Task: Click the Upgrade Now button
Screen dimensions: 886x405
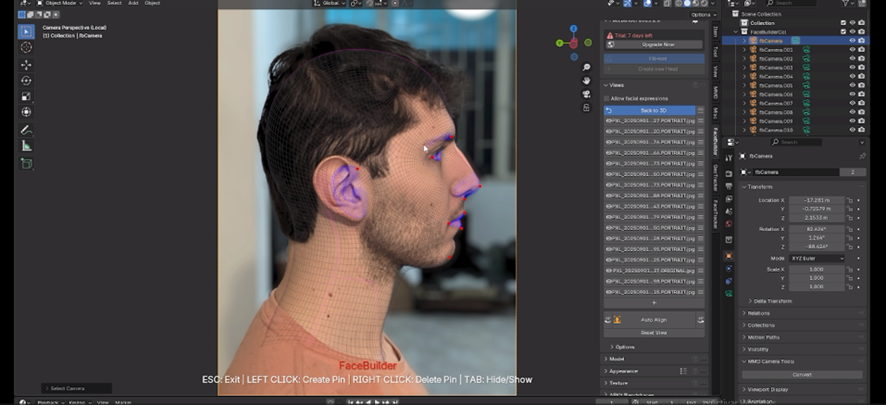Action: [654, 45]
